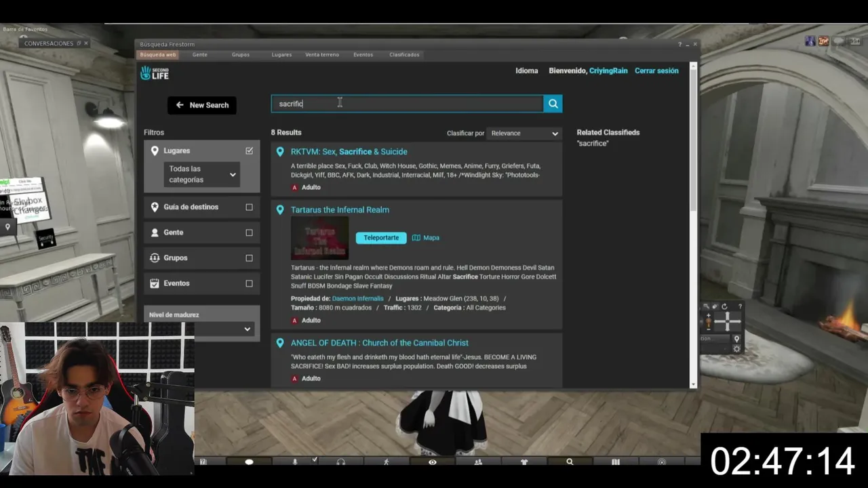Click the pin icon beside RKTVM result
The height and width of the screenshot is (488, 868).
point(280,152)
